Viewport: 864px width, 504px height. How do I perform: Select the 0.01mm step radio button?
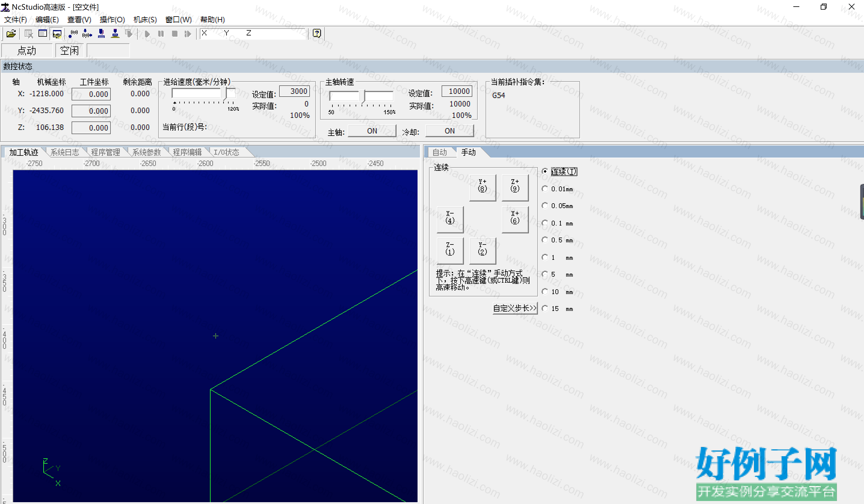pos(557,189)
